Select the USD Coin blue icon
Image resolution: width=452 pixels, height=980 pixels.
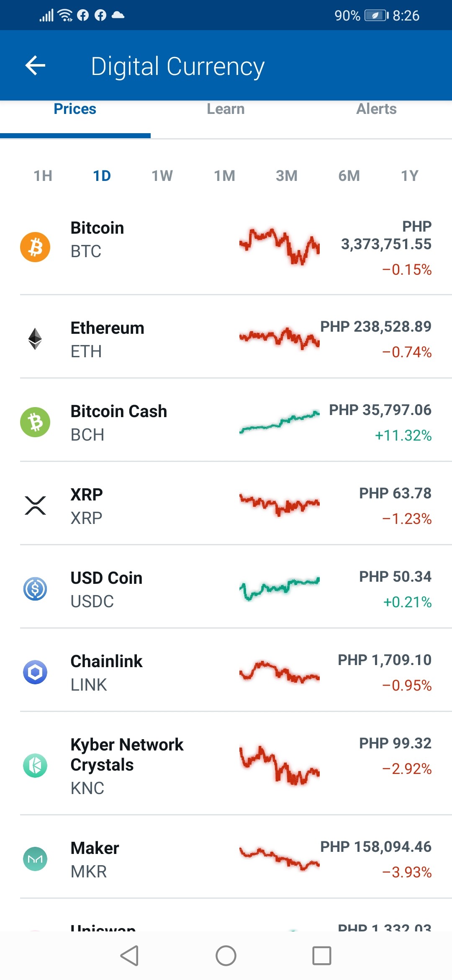click(35, 589)
